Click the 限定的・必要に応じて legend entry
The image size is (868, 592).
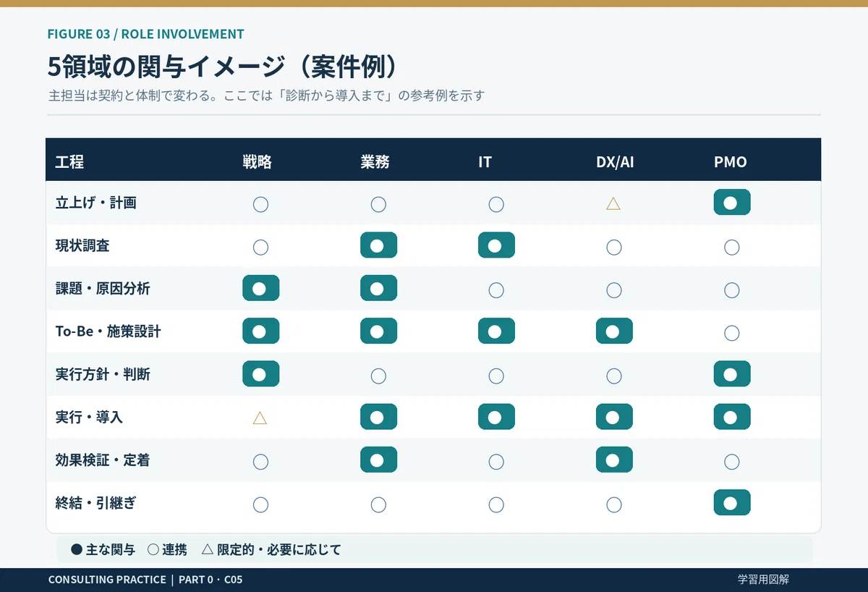point(271,550)
